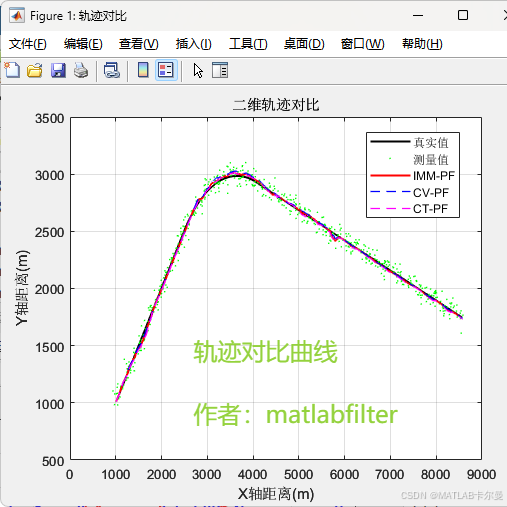This screenshot has height=507, width=507.
Task: Select the Y轴距离(m) axis label
Action: coord(22,288)
